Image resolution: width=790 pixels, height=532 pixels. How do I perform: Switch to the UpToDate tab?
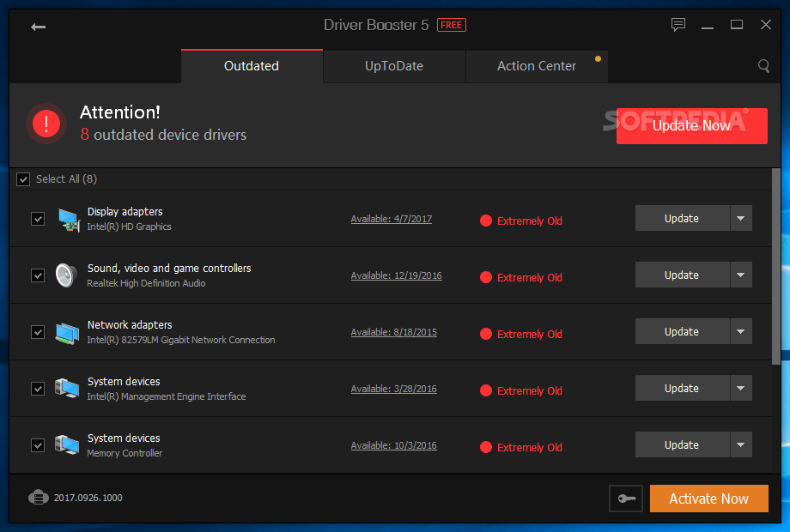pyautogui.click(x=394, y=66)
